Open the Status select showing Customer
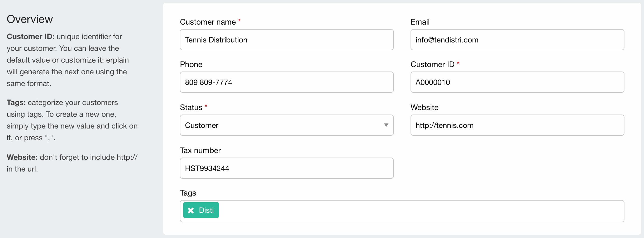The height and width of the screenshot is (238, 644). 282,125
